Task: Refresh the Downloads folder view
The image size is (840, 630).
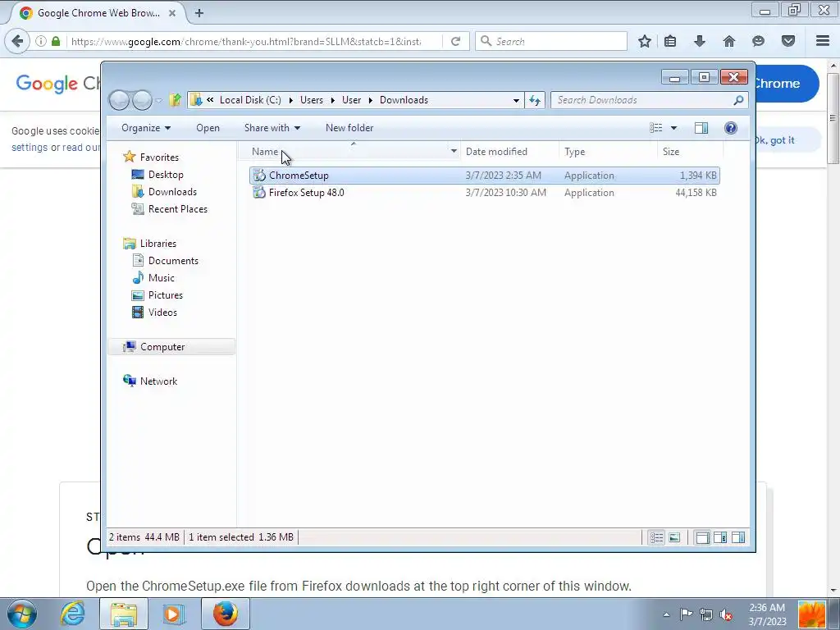Action: point(535,100)
